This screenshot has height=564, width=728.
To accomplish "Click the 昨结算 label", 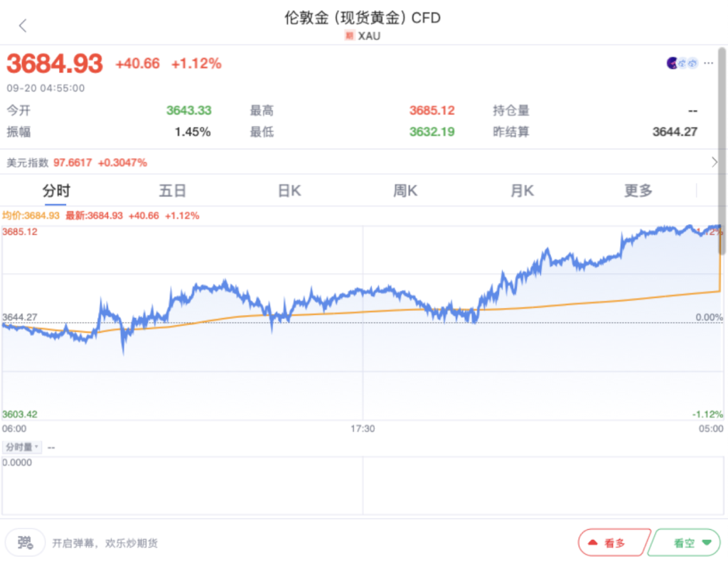I will click(510, 132).
